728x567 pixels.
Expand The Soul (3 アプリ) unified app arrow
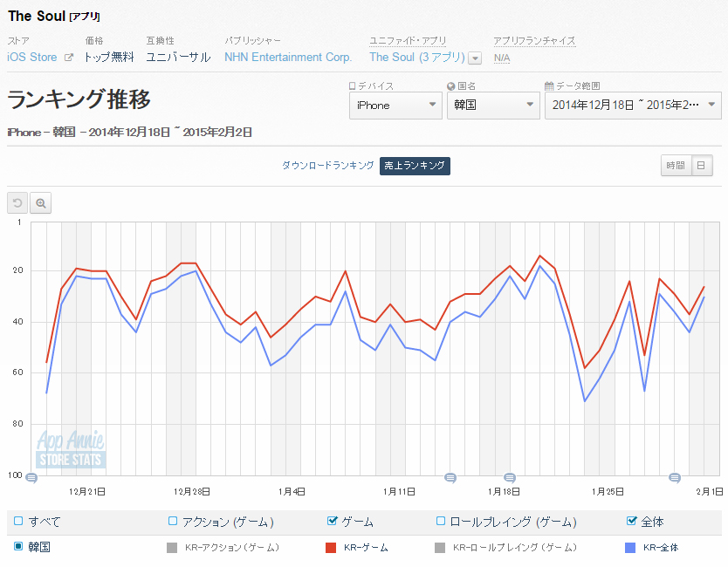(x=475, y=58)
